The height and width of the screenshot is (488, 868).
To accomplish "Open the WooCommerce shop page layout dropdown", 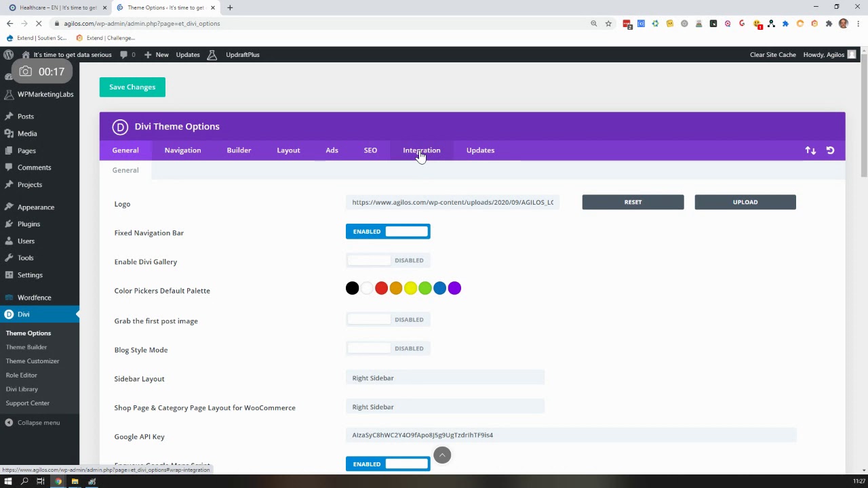I will (445, 407).
